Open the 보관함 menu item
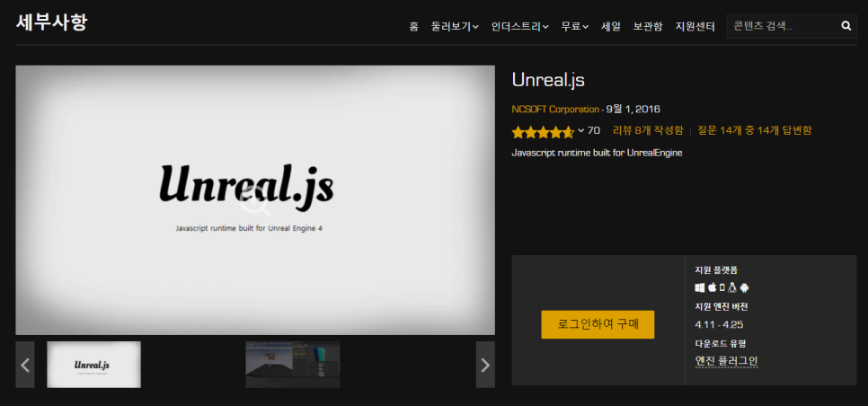This screenshot has width=868, height=406. click(648, 26)
